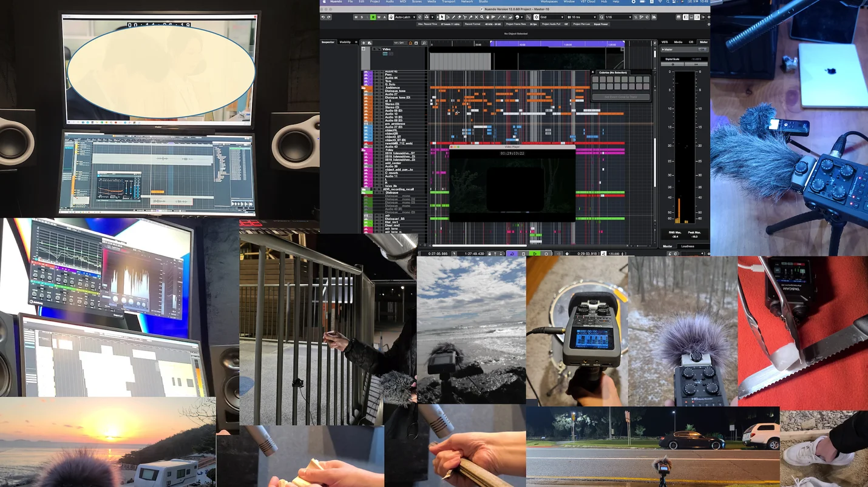The height and width of the screenshot is (487, 868).
Task: Click the purple locator range in the ruler
Action: click(557, 44)
